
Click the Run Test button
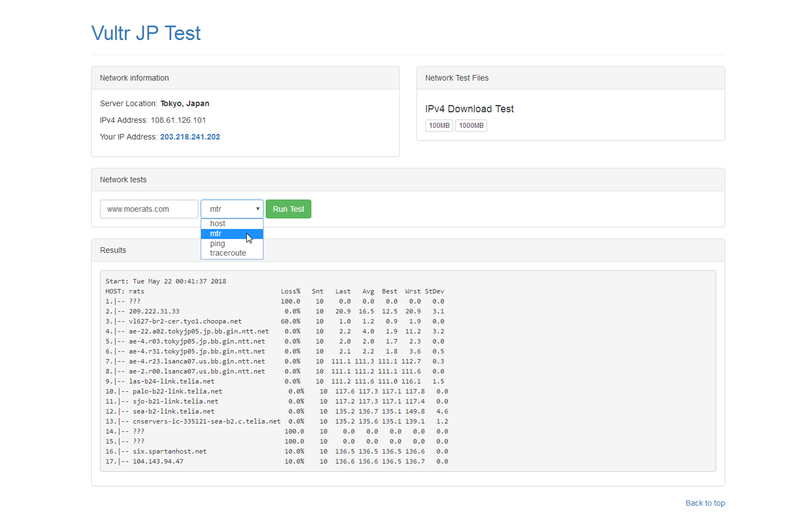pos(288,209)
